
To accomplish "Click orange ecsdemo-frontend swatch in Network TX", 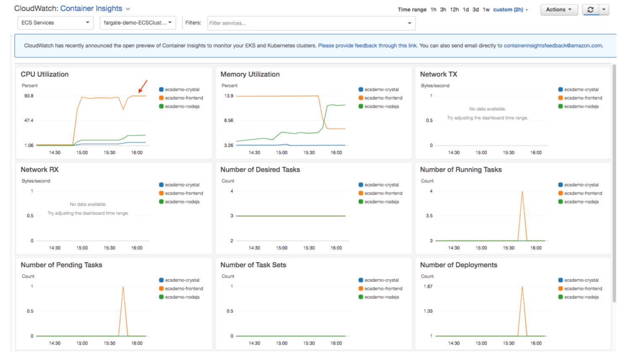I will pos(560,98).
